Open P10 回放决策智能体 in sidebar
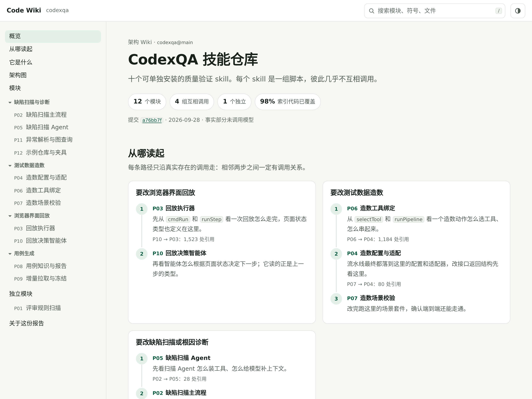The height and width of the screenshot is (399, 532). point(40,241)
